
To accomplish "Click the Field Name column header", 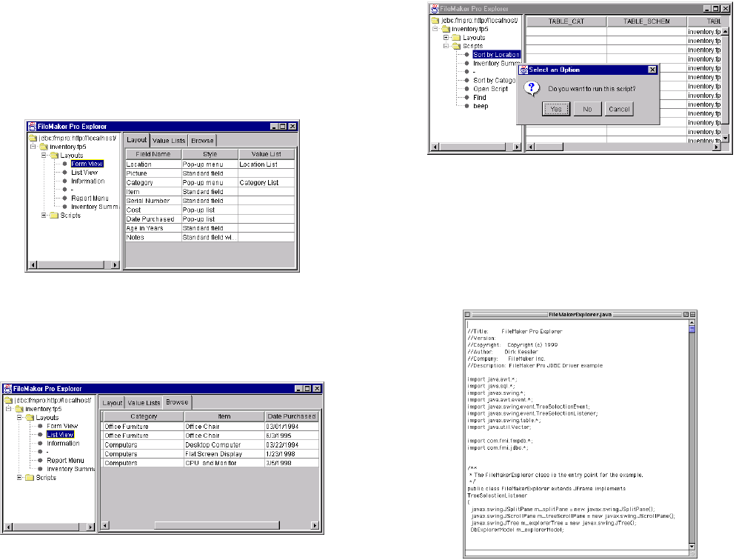I will [153, 154].
